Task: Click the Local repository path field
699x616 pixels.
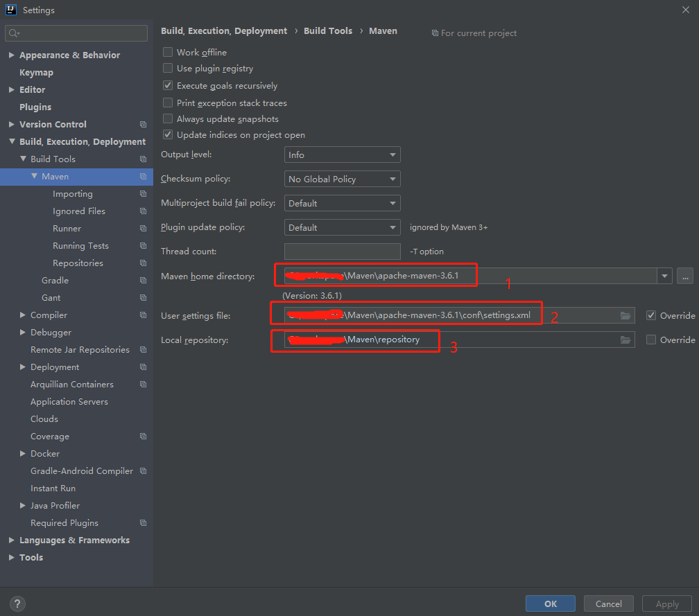Action: click(459, 340)
